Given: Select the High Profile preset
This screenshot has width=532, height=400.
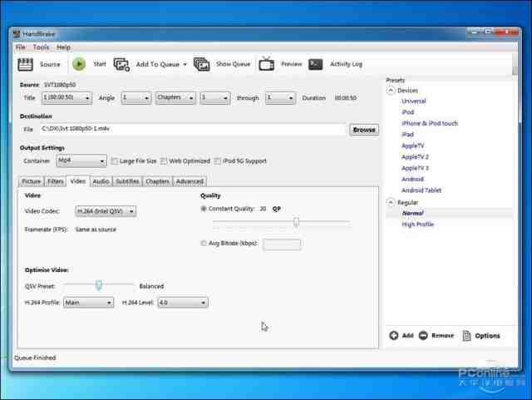Looking at the screenshot, I should [x=417, y=225].
